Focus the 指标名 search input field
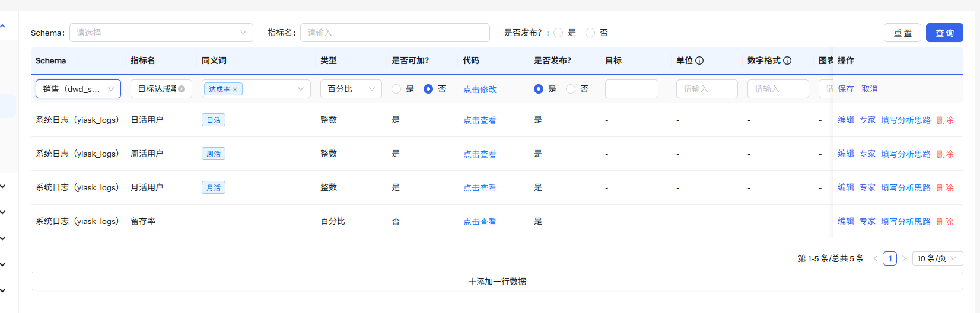 (x=394, y=33)
